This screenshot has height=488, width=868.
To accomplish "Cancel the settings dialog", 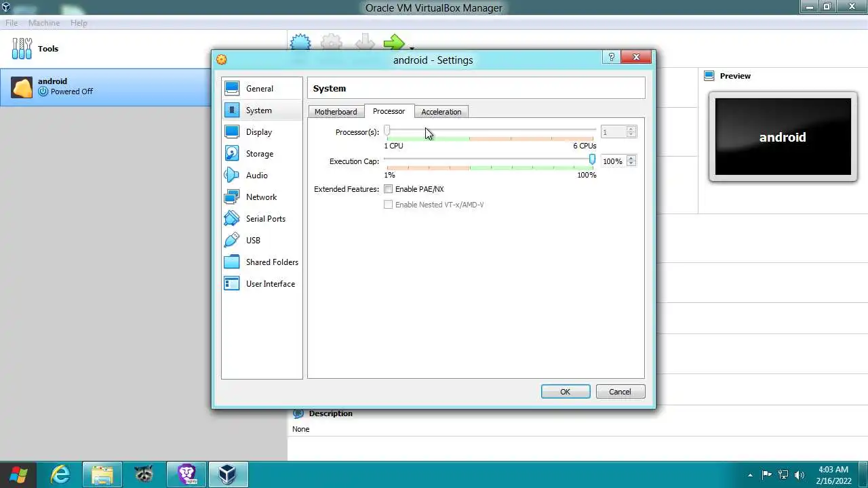I will [620, 392].
